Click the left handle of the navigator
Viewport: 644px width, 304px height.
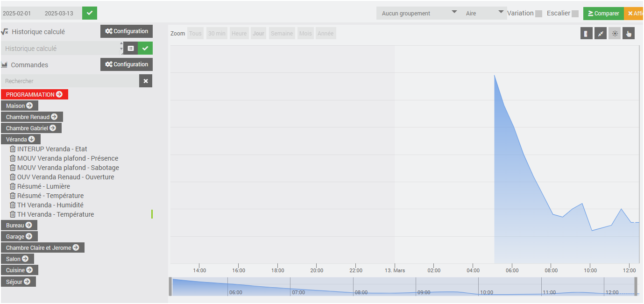[170, 286]
